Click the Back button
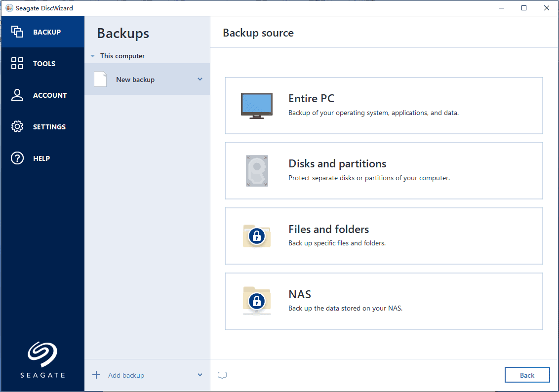 527,375
